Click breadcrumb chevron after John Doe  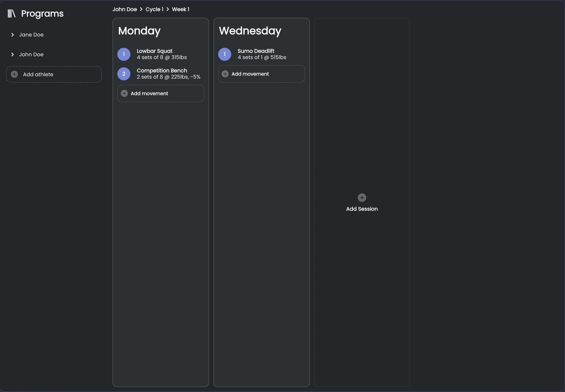tap(141, 9)
